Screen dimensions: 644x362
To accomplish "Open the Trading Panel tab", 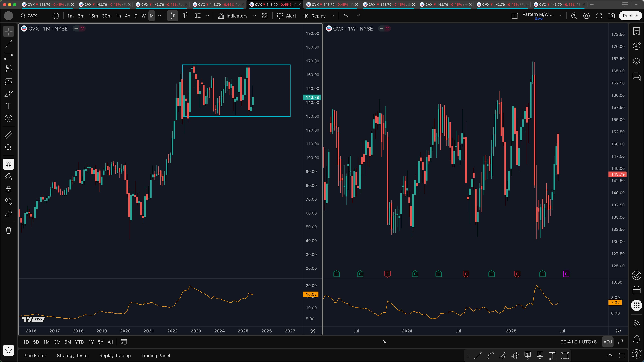I will click(x=155, y=355).
